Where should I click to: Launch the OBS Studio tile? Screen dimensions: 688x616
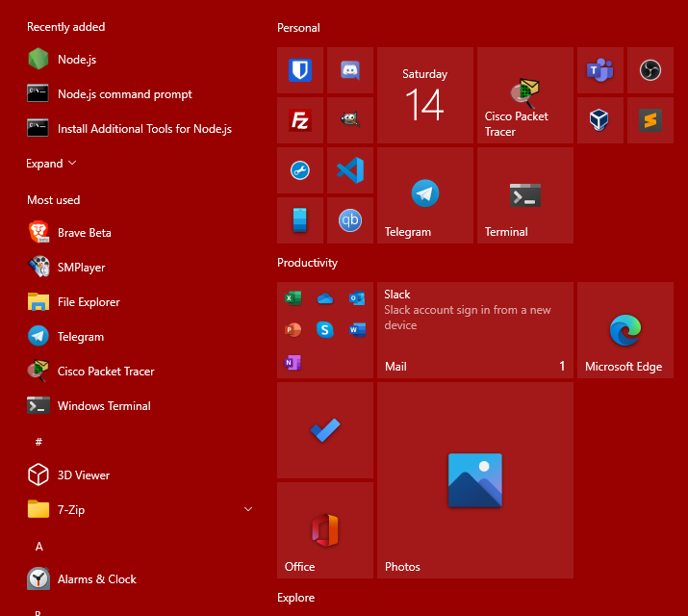(650, 70)
